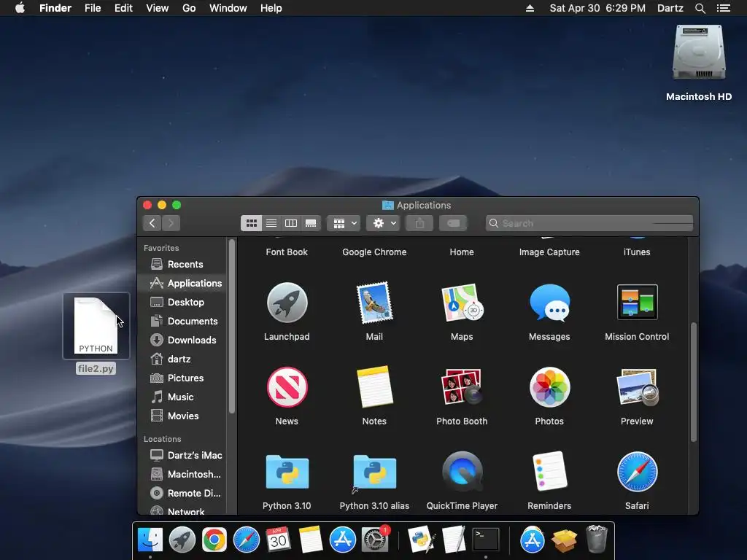This screenshot has height=560, width=747.
Task: Open the Trash in the Dock
Action: pyautogui.click(x=596, y=539)
